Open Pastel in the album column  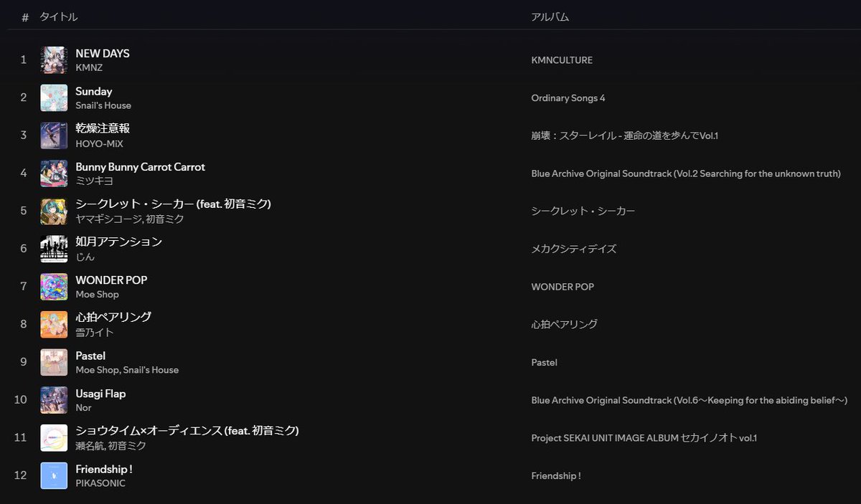click(x=544, y=362)
